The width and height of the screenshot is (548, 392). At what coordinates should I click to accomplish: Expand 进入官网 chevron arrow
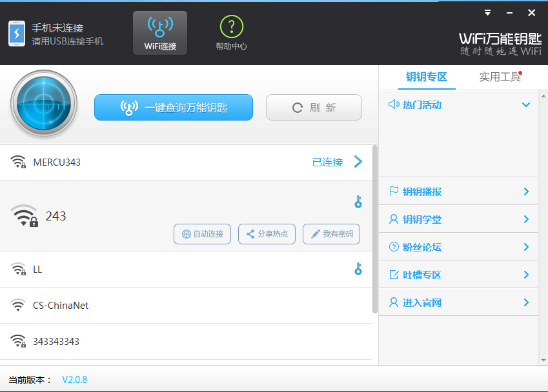pyautogui.click(x=526, y=302)
